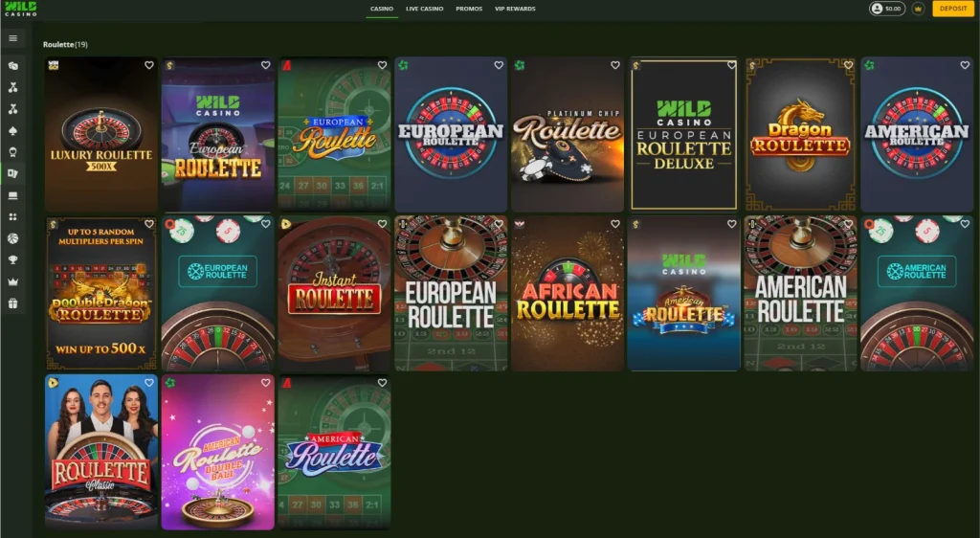Viewport: 980px width, 538px height.
Task: Toggle favorite heart on Platinum Chip Roulette
Action: 615,65
